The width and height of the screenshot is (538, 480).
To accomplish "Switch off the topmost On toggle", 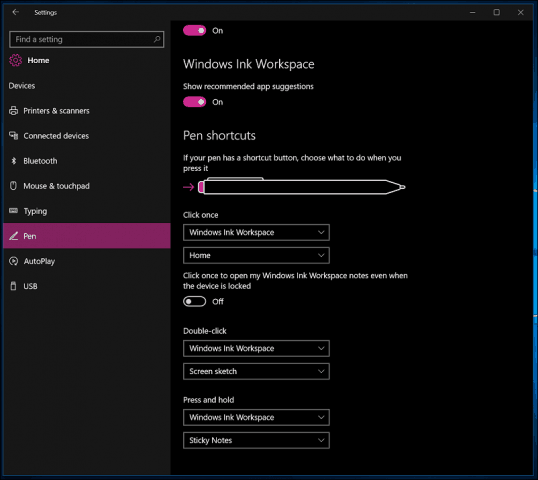I will [195, 31].
